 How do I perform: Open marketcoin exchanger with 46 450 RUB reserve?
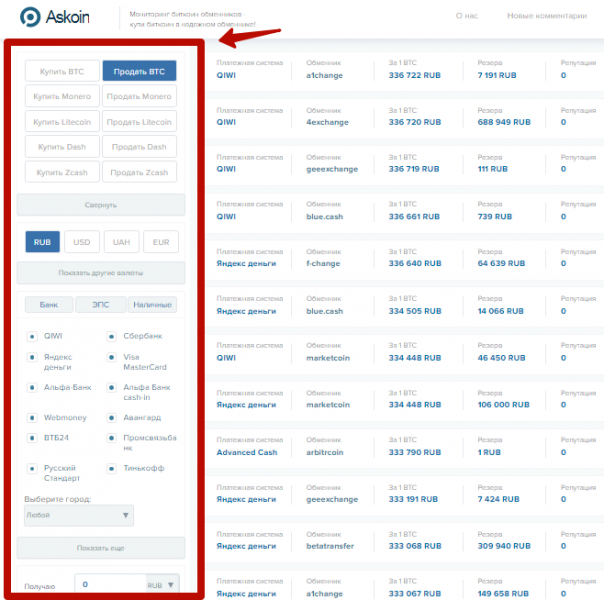328,358
